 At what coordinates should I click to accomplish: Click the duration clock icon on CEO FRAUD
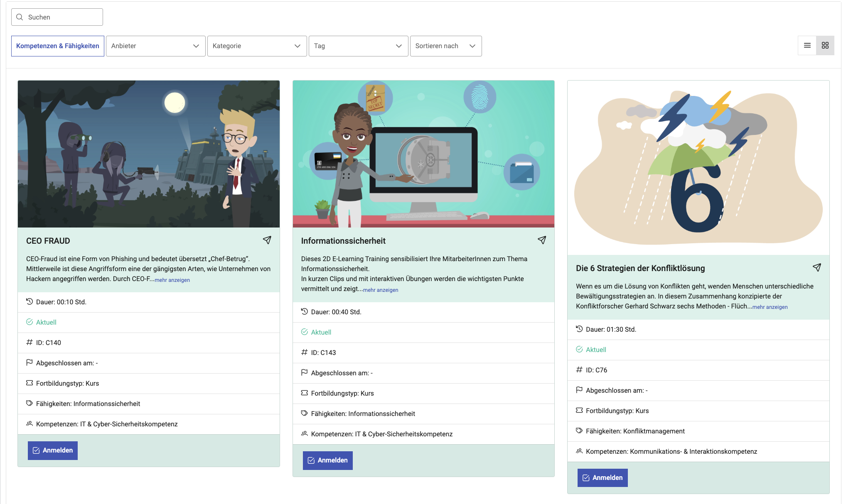pyautogui.click(x=30, y=301)
